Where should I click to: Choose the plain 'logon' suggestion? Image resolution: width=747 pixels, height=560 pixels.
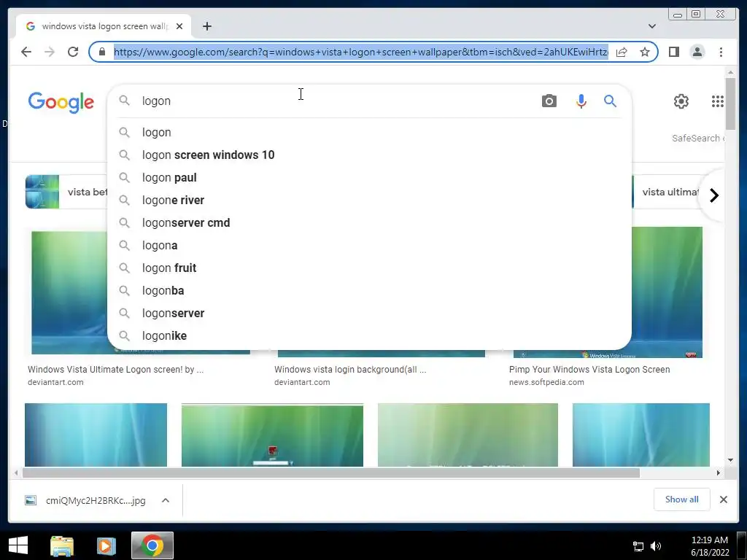tap(369, 133)
